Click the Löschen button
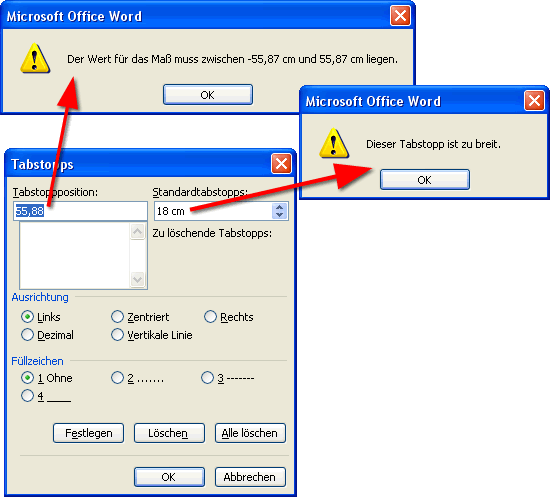This screenshot has height=500, width=550. pyautogui.click(x=169, y=433)
